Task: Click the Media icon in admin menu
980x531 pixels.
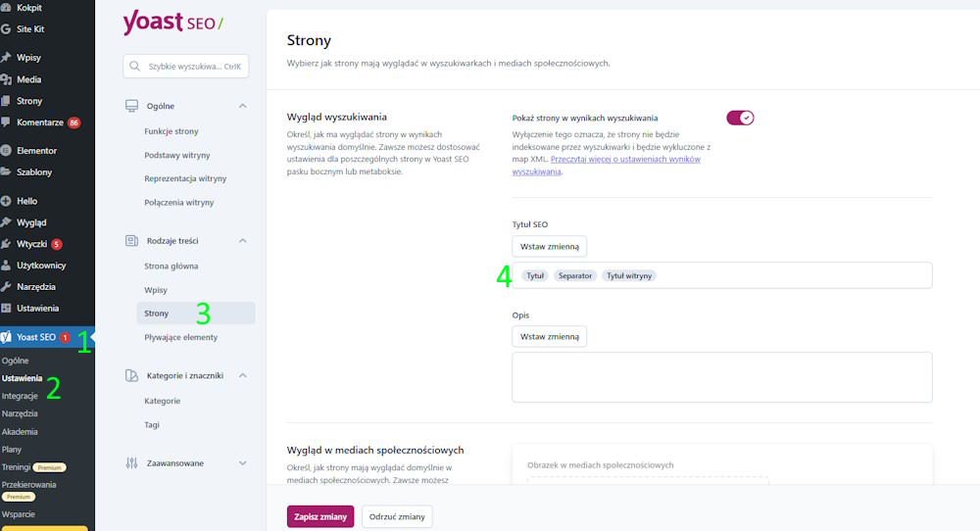Action: 6,79
